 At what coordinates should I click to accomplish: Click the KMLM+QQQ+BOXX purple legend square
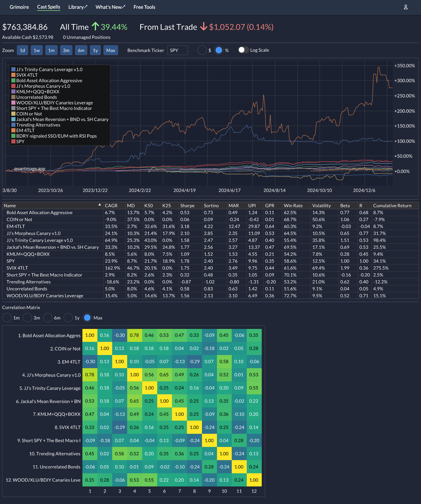click(13, 91)
